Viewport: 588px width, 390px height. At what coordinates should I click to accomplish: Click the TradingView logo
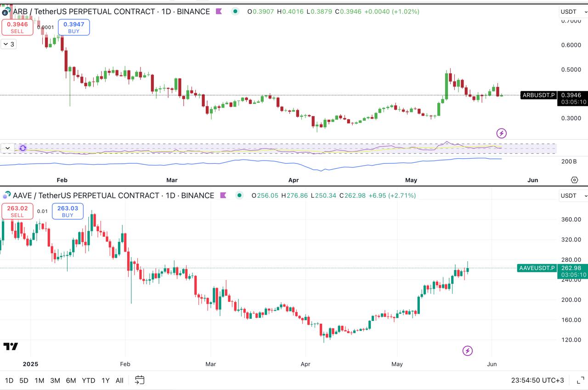[x=11, y=347]
